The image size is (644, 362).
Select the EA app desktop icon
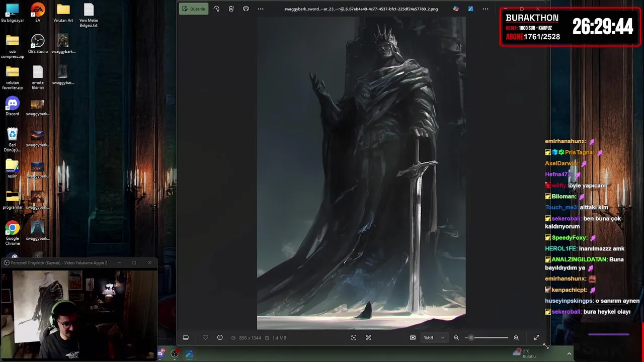click(38, 14)
